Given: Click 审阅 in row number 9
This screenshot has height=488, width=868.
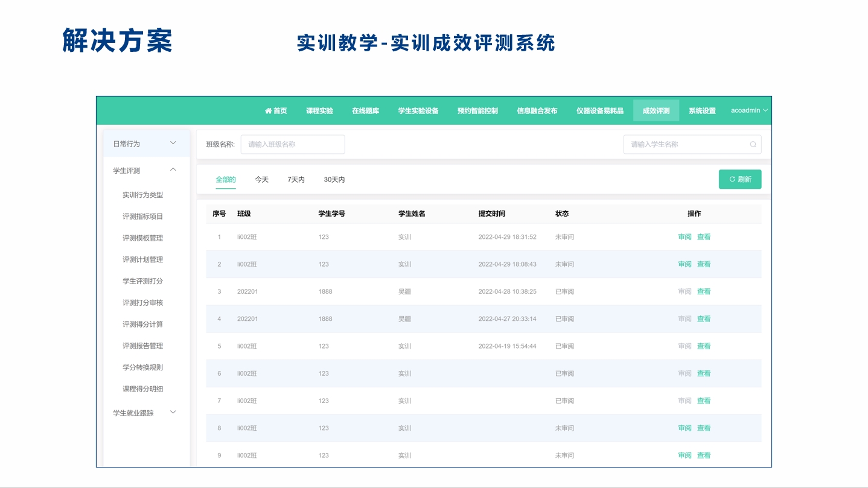Looking at the screenshot, I should pyautogui.click(x=685, y=455).
